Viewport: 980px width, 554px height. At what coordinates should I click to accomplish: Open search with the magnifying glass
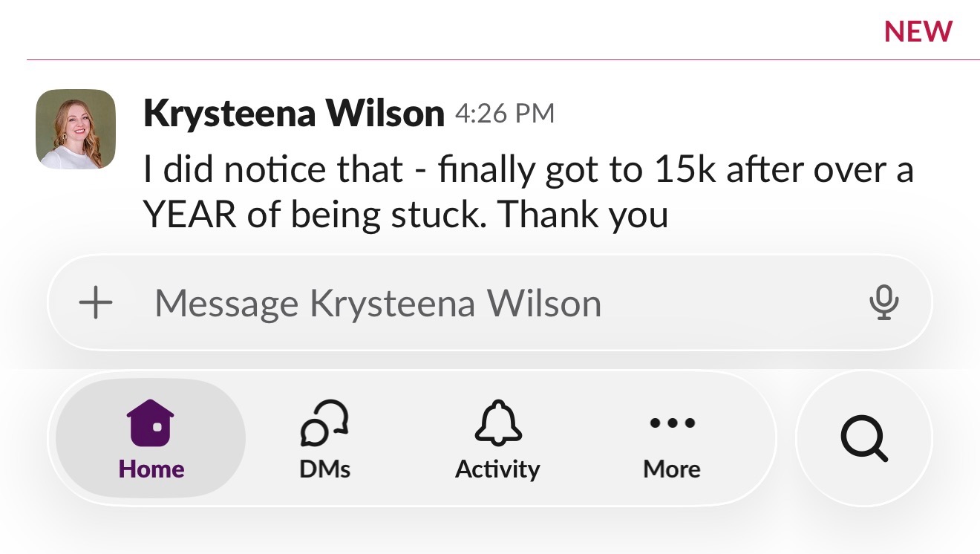tap(864, 438)
